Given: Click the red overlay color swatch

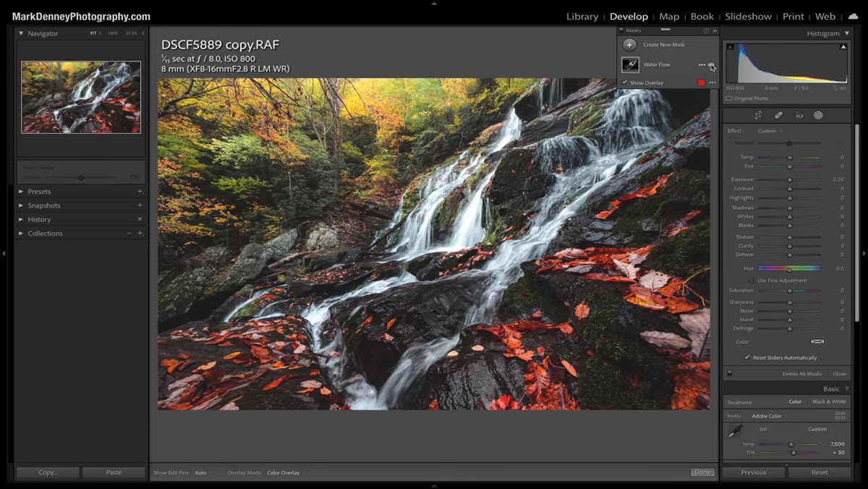Looking at the screenshot, I should [701, 83].
